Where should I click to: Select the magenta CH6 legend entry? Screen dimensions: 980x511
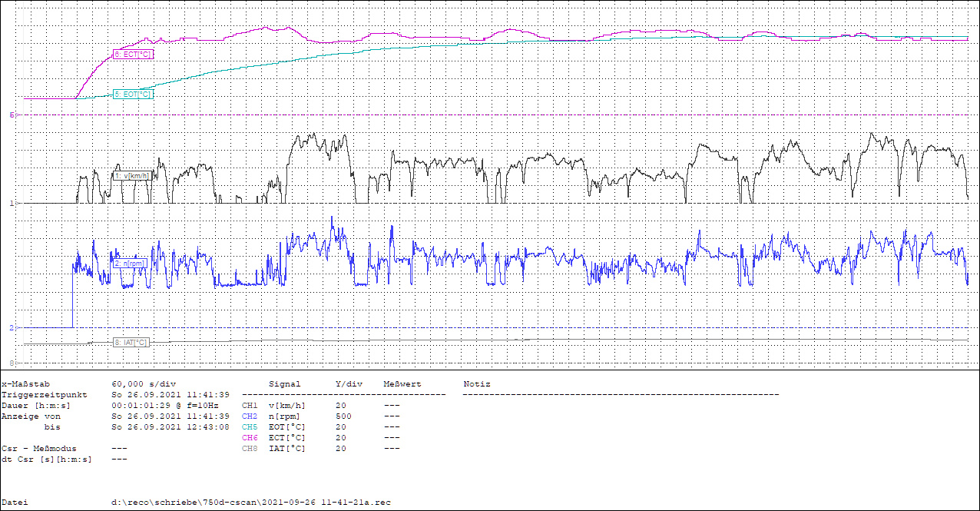250,437
